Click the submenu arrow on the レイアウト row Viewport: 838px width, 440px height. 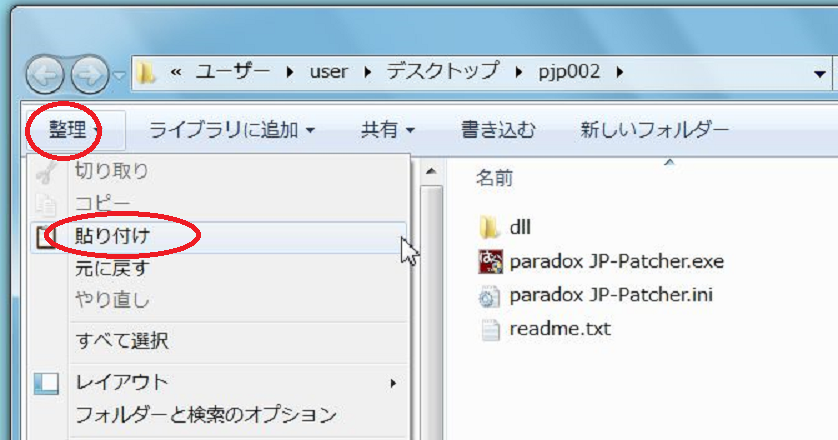[393, 383]
